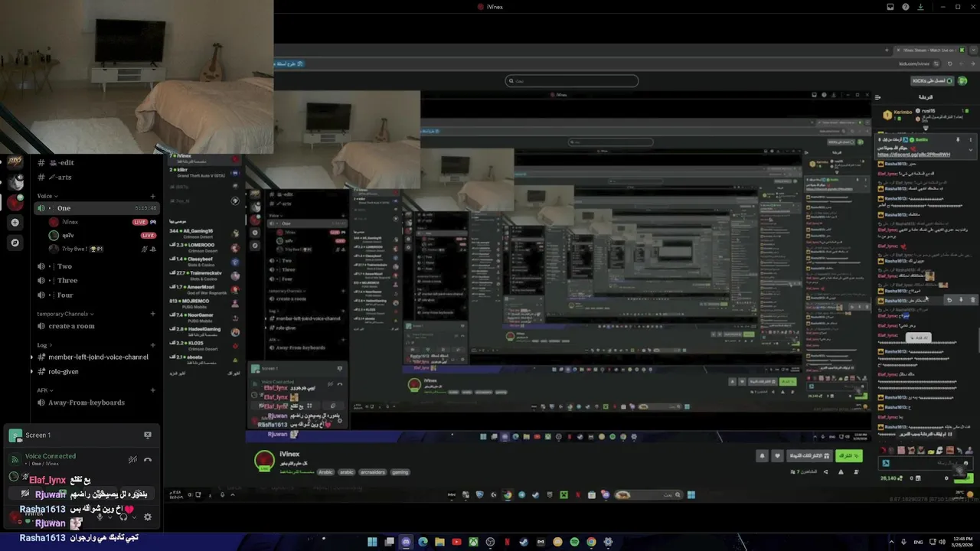Open Discord user settings gear
Screen dimensions: 980x551
(148, 517)
